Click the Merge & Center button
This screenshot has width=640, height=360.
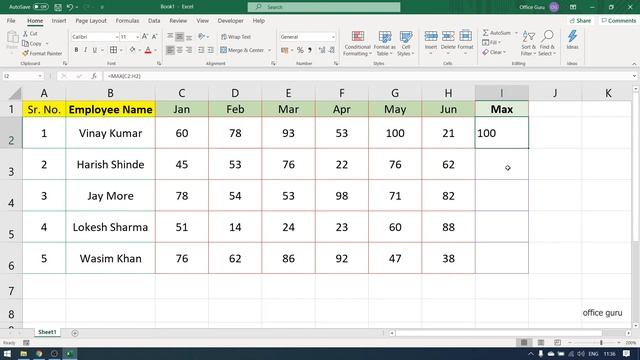tap(242, 50)
